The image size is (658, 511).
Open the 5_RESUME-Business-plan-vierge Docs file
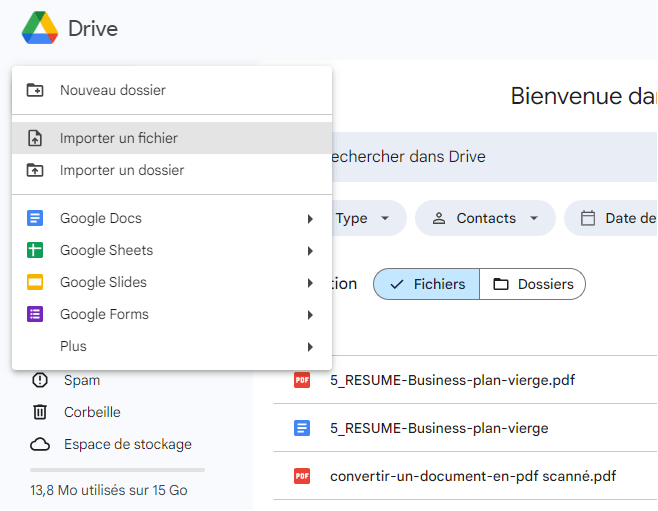point(465,428)
